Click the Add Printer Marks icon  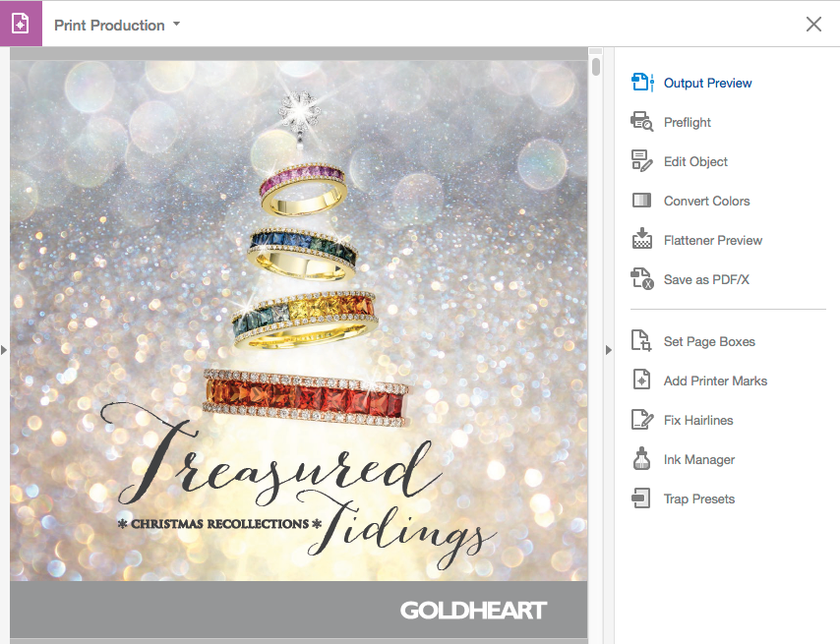point(641,381)
